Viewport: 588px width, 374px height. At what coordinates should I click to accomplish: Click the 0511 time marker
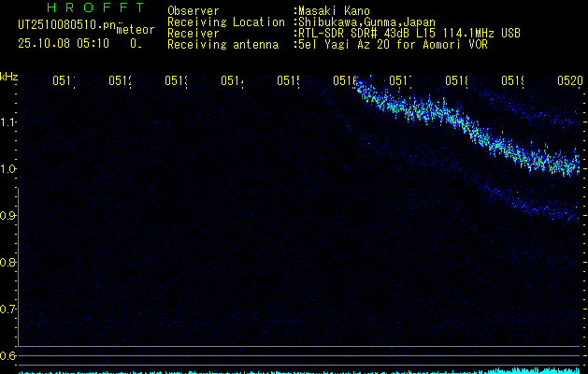click(64, 80)
